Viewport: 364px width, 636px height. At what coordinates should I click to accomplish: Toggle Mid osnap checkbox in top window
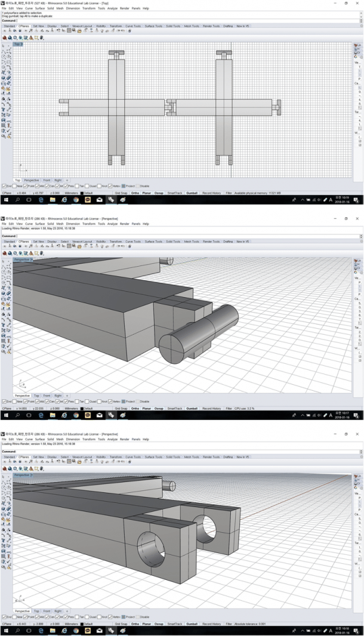(38, 186)
